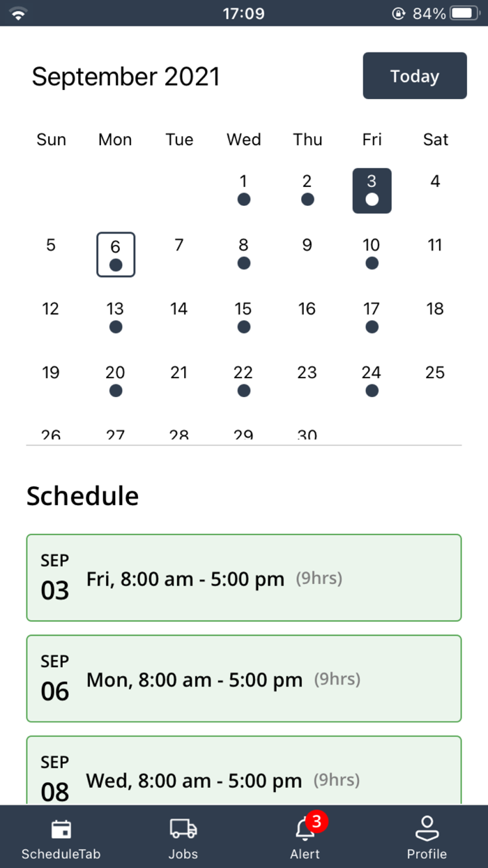Select September 3 on the calendar
The image size is (488, 868).
point(372,190)
